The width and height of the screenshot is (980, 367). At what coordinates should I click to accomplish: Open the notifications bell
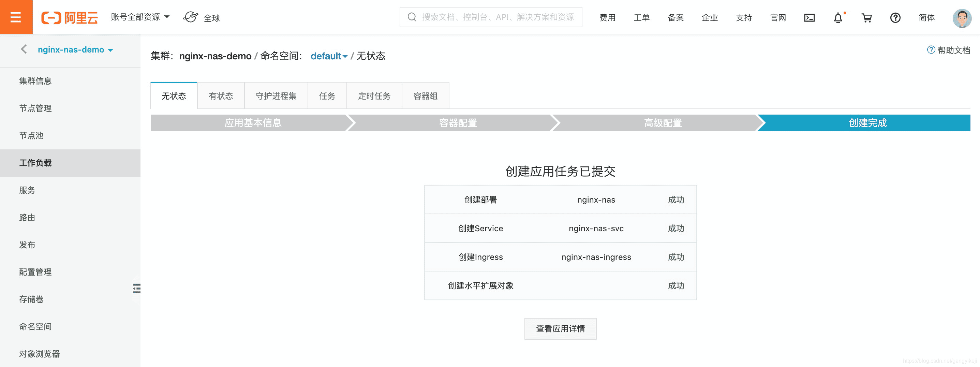838,17
